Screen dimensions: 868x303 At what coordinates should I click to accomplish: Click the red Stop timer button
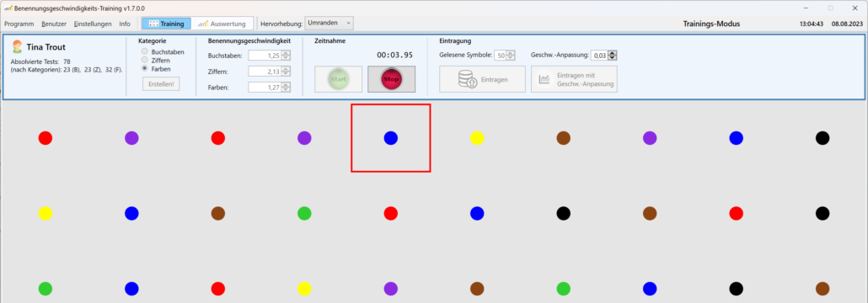tap(391, 79)
